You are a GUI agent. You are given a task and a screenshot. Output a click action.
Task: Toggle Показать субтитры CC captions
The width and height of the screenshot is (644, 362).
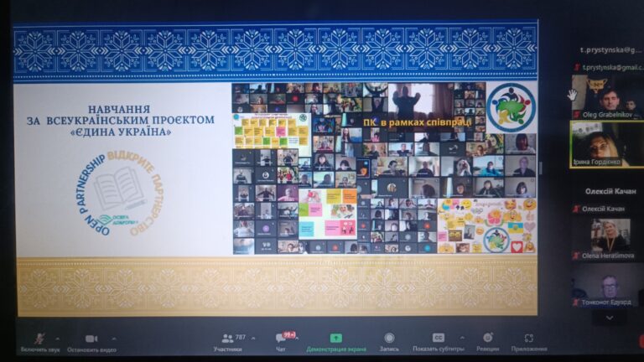439,342
